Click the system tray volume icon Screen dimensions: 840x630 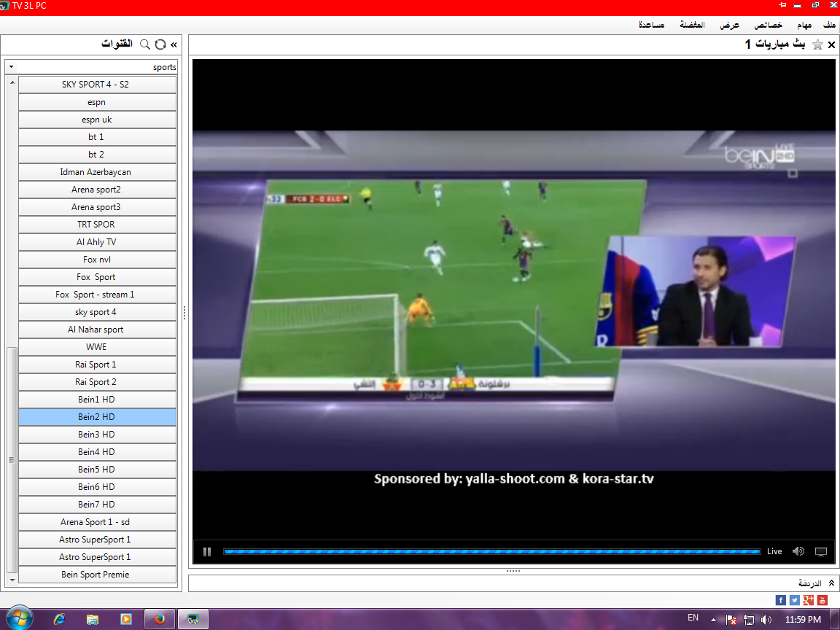[766, 620]
